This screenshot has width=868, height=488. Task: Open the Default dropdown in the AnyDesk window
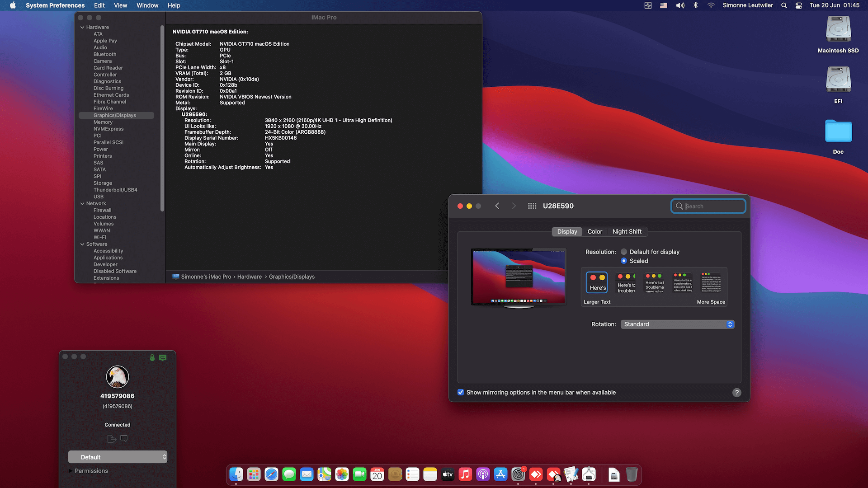tap(118, 457)
